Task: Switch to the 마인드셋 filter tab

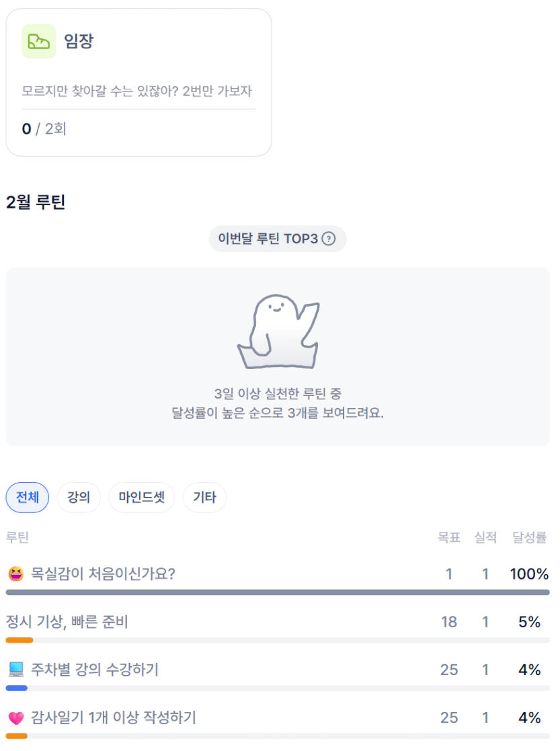Action: (141, 498)
